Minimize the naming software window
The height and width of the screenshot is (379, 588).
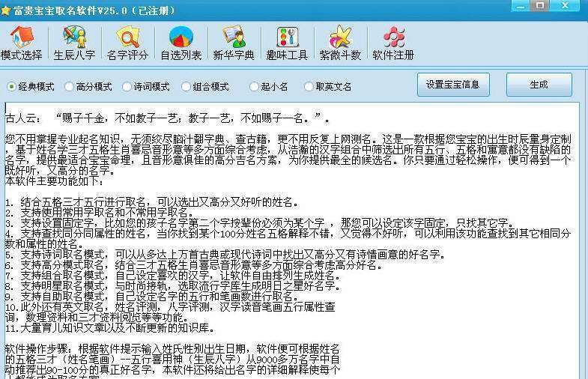[521, 6]
